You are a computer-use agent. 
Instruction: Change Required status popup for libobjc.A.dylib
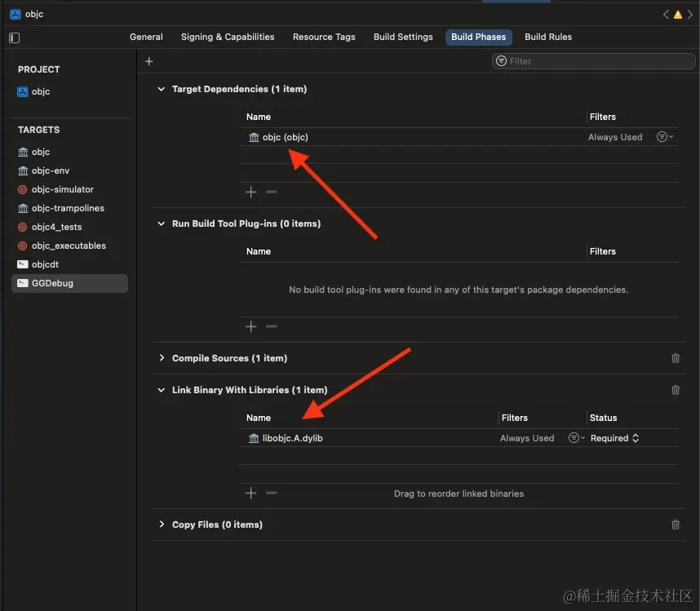[x=614, y=439]
